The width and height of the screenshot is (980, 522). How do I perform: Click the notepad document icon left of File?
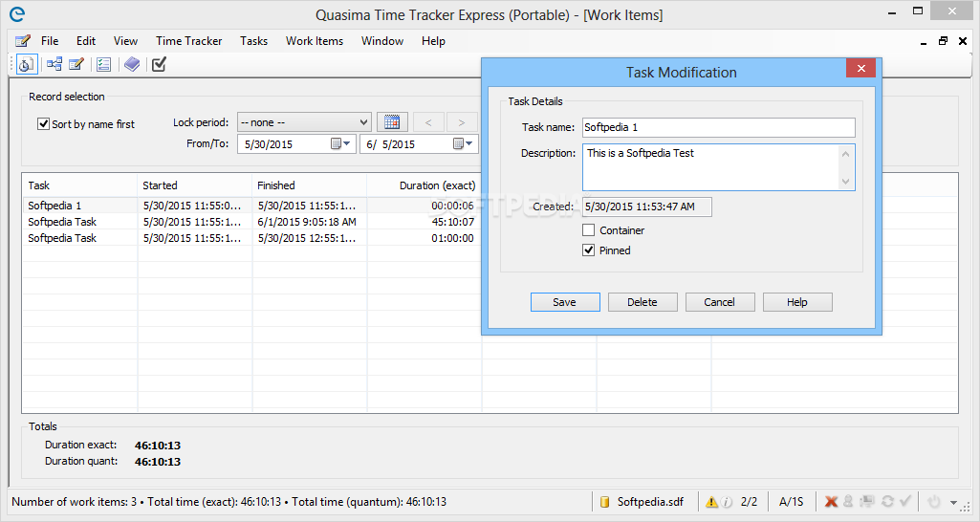pos(23,41)
